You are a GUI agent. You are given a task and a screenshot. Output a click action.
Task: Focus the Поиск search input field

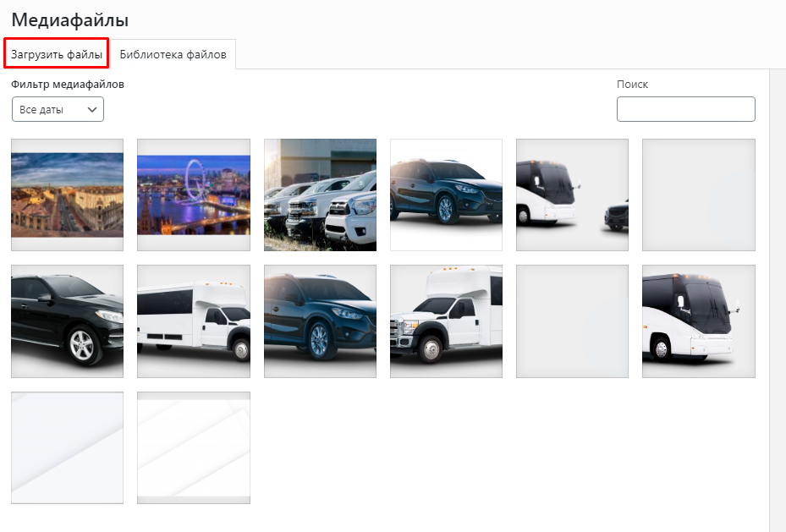[685, 109]
